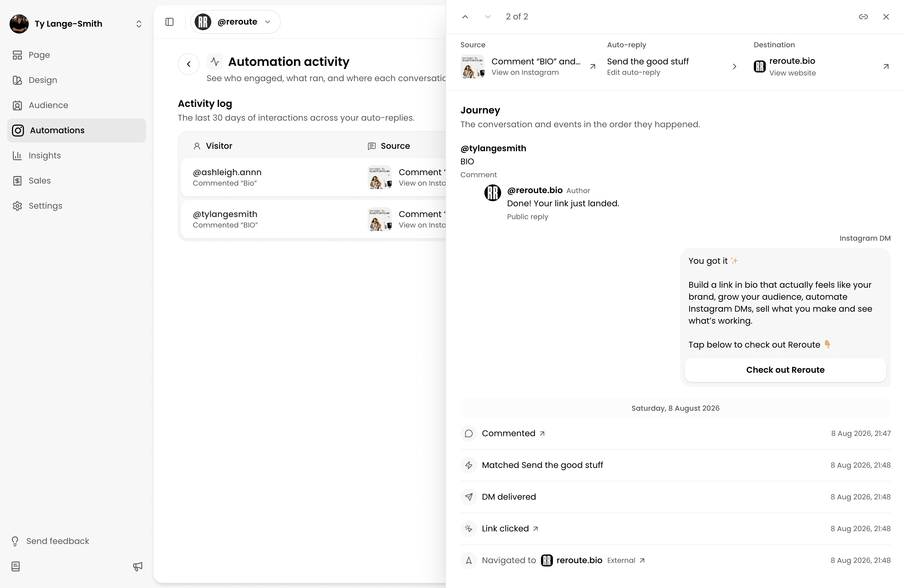The height and width of the screenshot is (588, 905).
Task: Click Visitor column header
Action: click(x=213, y=146)
